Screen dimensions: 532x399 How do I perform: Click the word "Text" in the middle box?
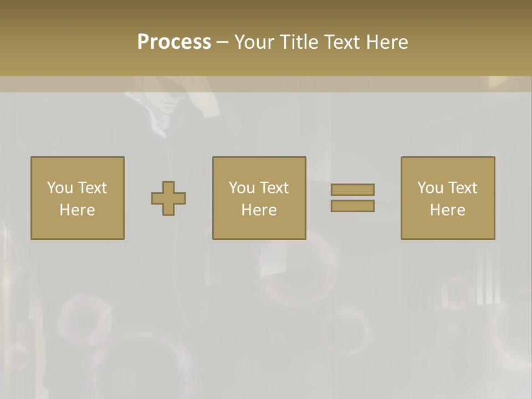[x=274, y=188]
